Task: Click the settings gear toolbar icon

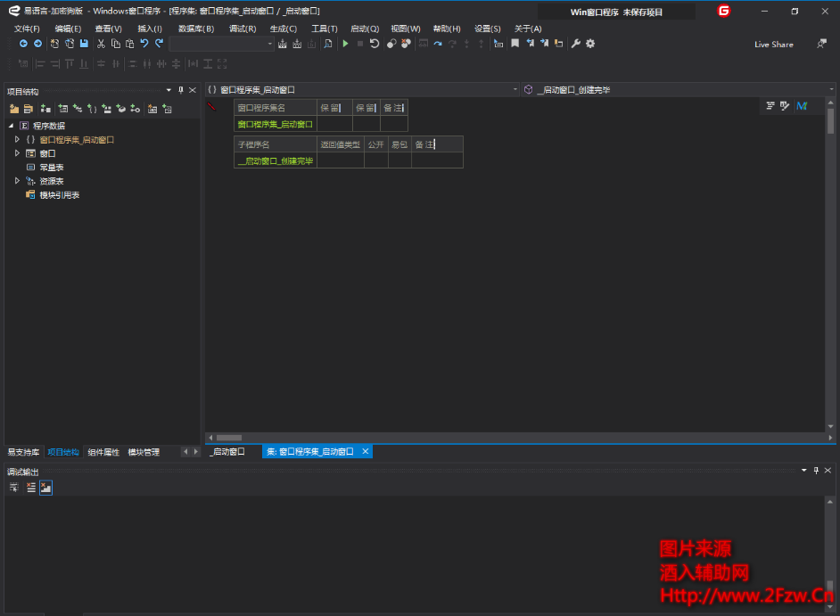Action: click(x=590, y=44)
